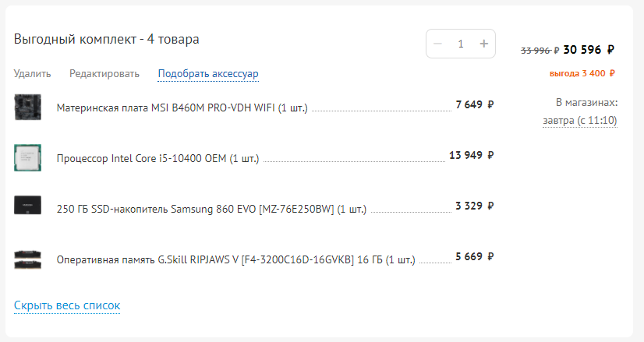Open Материнская плата MSI B460M PRO-VDH WIFI

coord(182,108)
